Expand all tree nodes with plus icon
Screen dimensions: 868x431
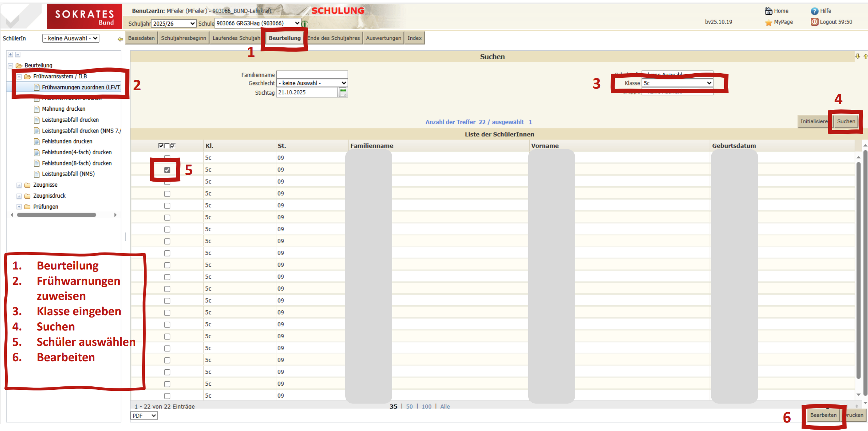tap(11, 54)
